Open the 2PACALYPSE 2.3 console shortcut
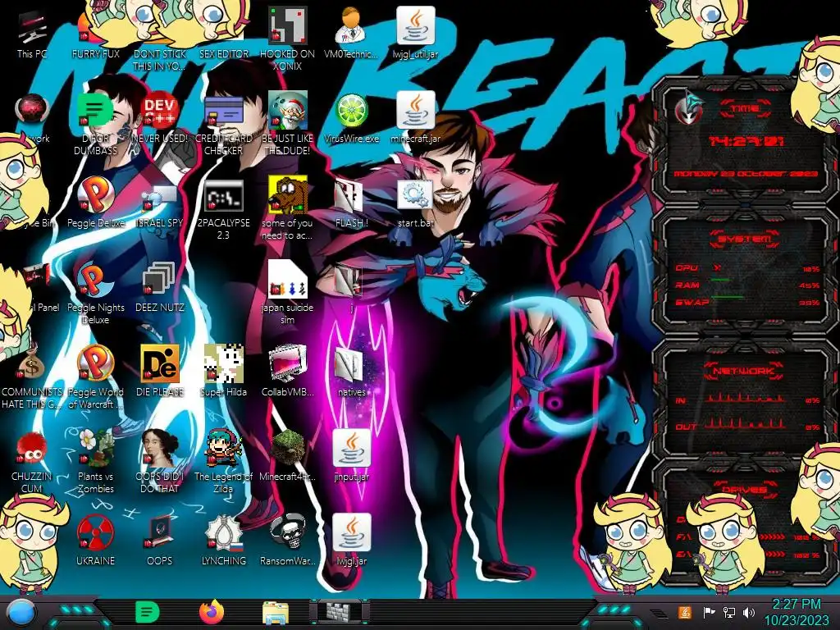 pos(223,209)
